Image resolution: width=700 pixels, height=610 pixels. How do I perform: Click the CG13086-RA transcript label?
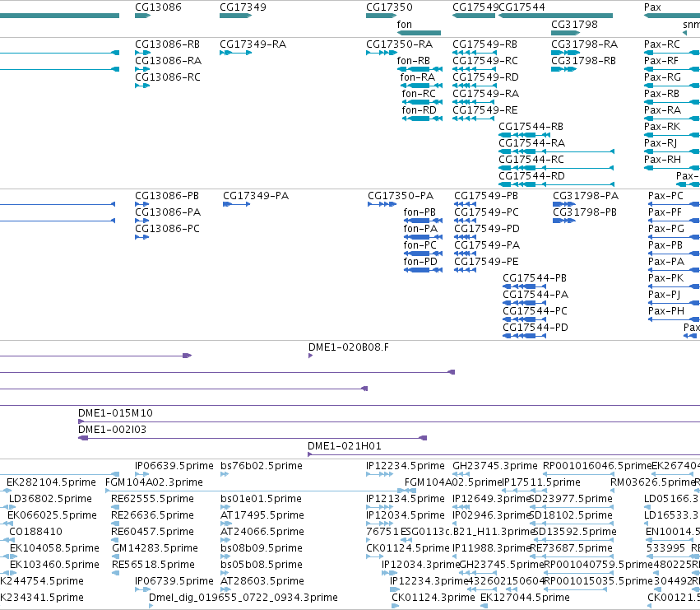(168, 61)
